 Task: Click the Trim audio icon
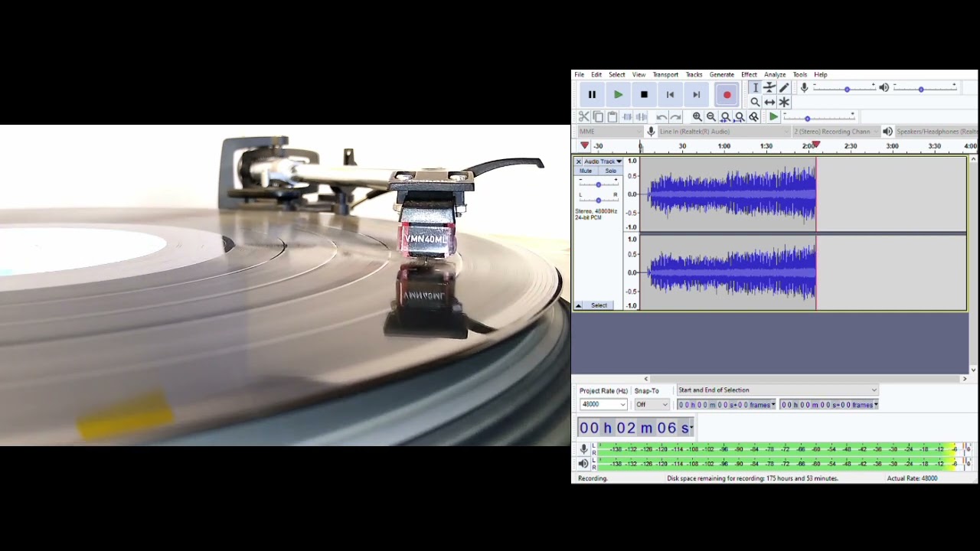coord(627,117)
